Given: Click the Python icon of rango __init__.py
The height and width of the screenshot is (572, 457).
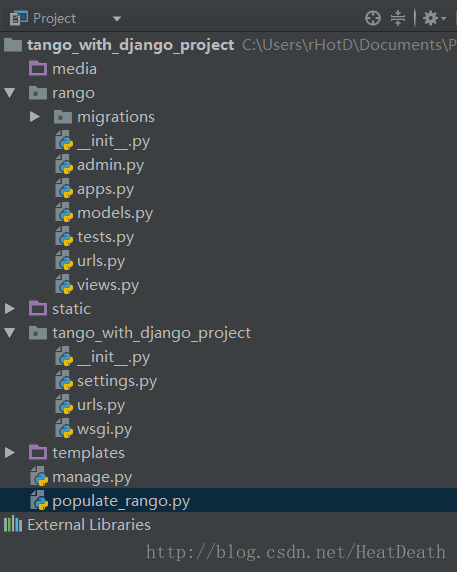Looking at the screenshot, I should [64, 140].
